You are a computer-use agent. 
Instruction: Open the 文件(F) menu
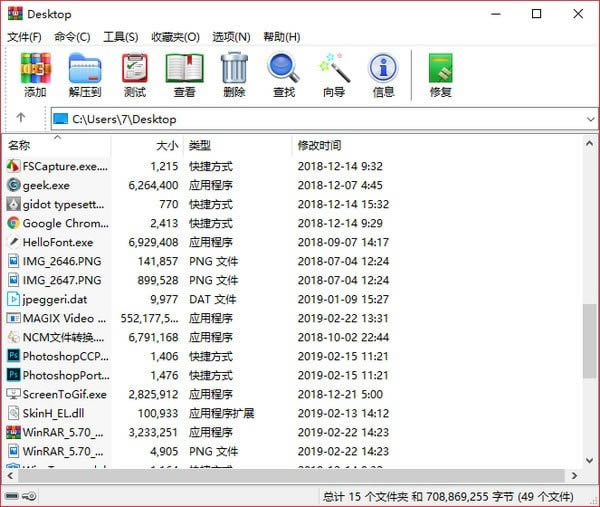(x=27, y=37)
